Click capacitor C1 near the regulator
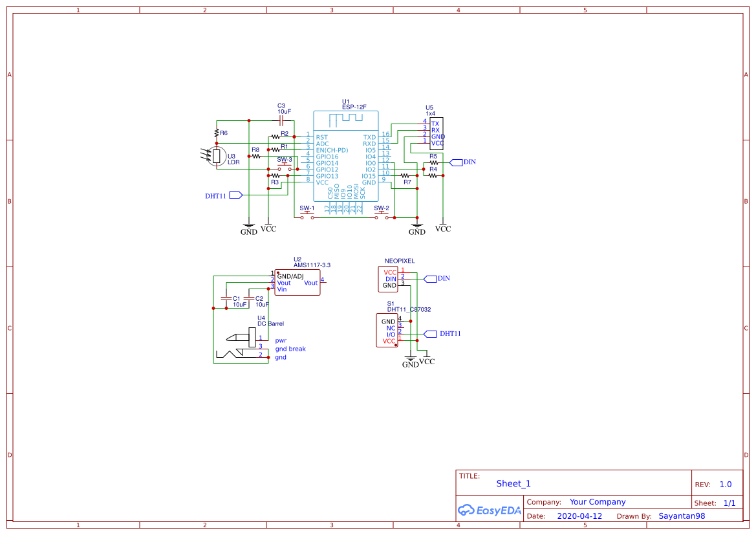This screenshot has height=535, width=756. coord(228,299)
